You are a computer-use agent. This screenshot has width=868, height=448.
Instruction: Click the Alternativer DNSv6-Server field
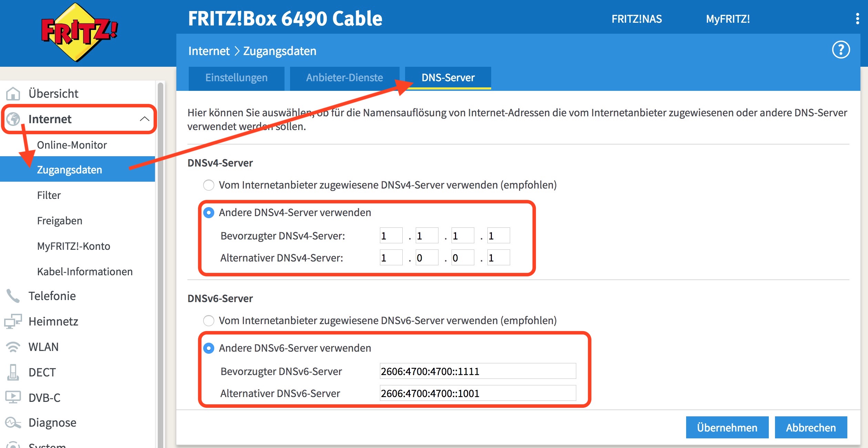click(478, 393)
